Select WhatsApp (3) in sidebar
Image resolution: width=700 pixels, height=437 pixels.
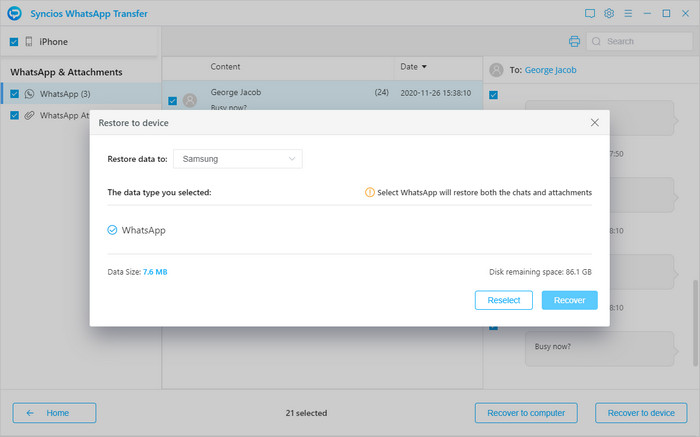[81, 94]
